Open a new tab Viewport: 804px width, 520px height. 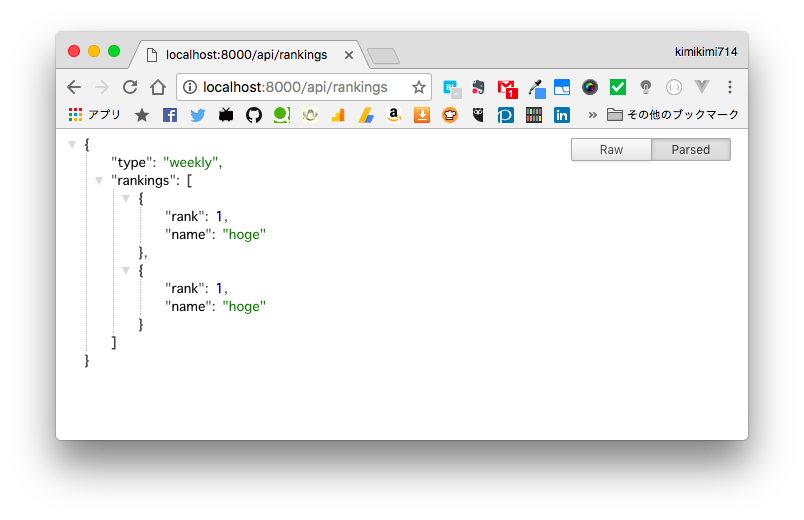384,56
